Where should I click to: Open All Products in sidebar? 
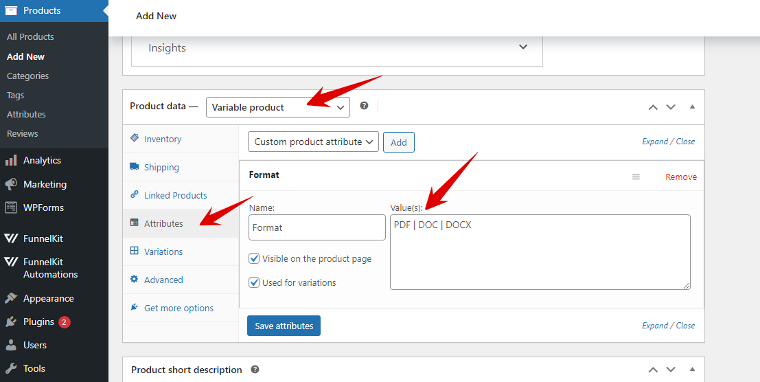30,37
